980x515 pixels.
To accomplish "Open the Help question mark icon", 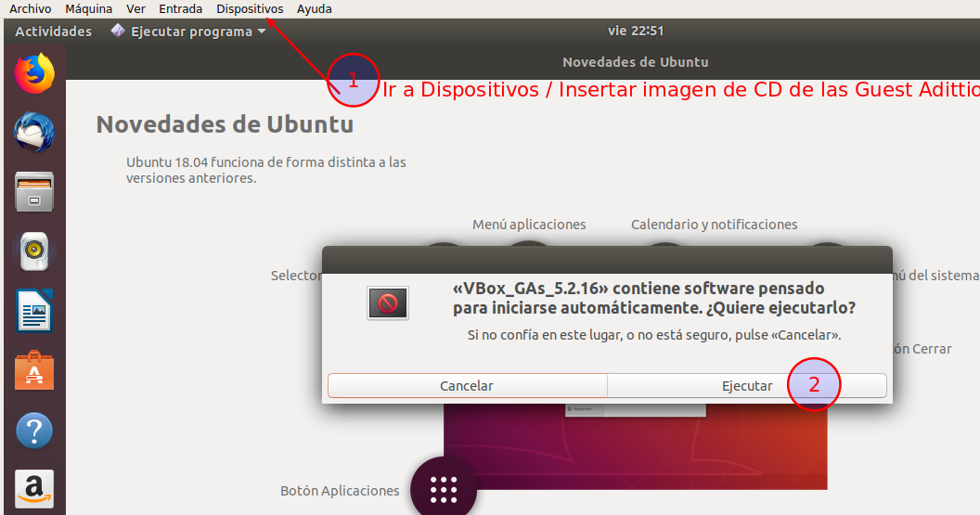I will pos(34,431).
